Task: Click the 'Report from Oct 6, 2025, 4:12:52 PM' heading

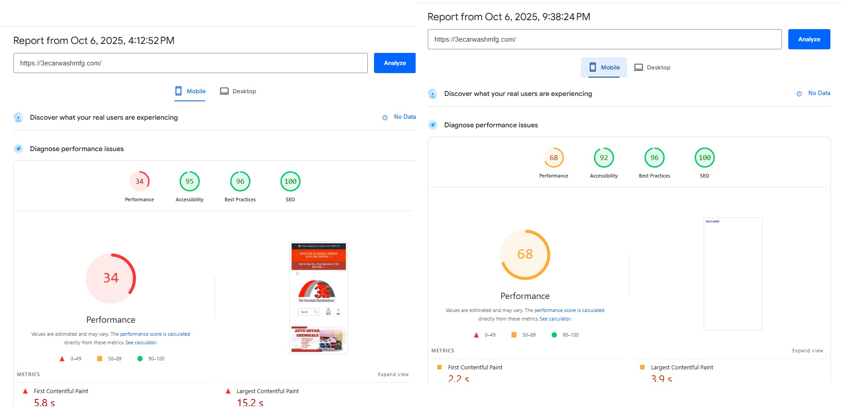Action: 94,41
